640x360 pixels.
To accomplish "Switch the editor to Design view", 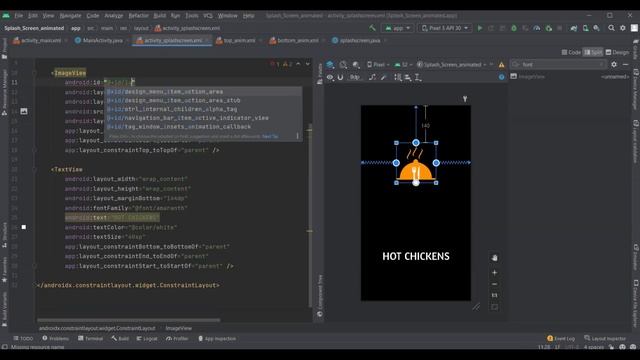I will point(617,52).
